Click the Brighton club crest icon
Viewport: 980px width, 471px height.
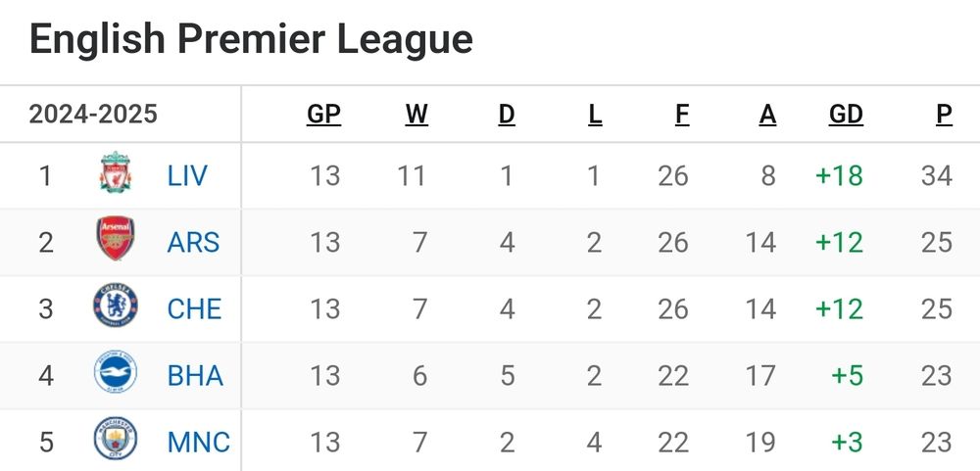tap(116, 374)
